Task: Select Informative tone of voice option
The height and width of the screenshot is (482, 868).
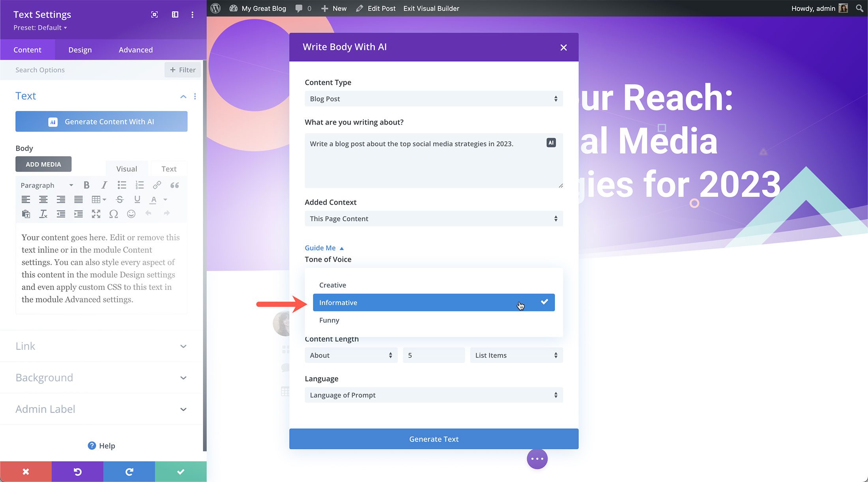Action: (433, 302)
